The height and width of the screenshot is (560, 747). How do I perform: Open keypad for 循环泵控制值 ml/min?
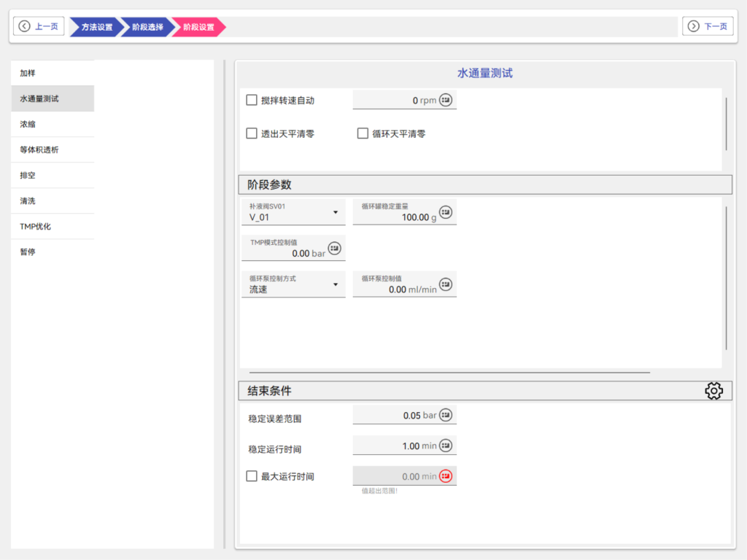(446, 284)
